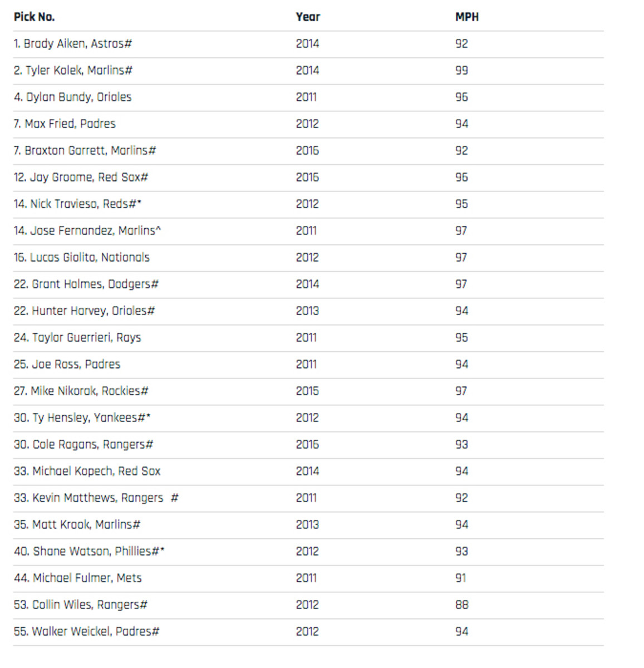Image resolution: width=644 pixels, height=668 pixels.
Task: Select Walker Weickel, Padres entry
Action: [87, 631]
